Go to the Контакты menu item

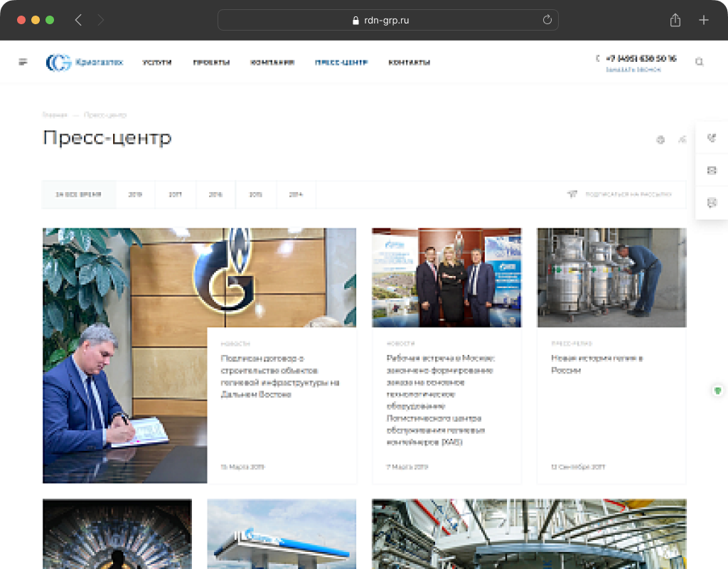click(x=409, y=63)
